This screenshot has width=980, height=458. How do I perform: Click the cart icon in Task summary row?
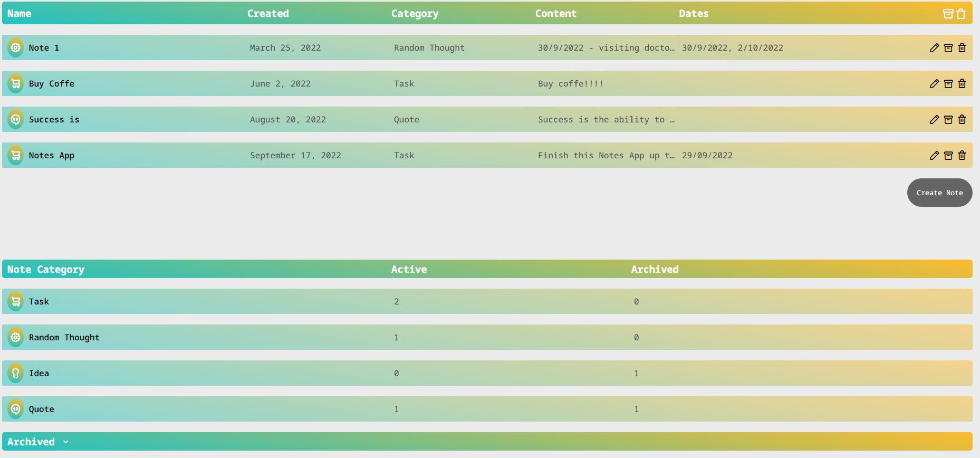tap(16, 301)
